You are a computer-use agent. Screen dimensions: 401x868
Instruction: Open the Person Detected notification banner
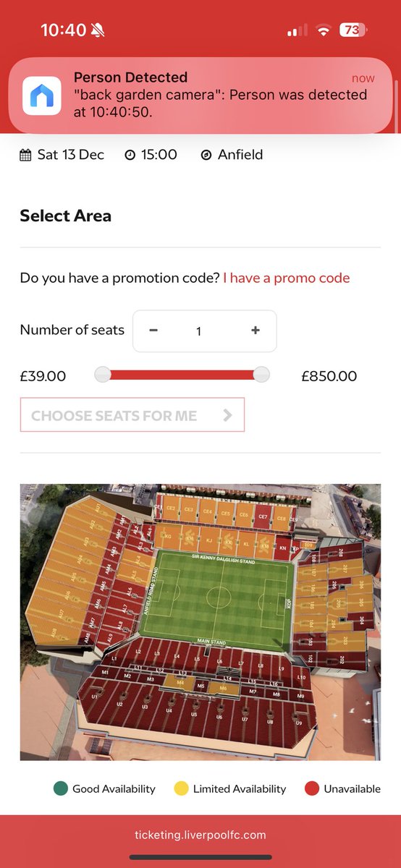(200, 95)
